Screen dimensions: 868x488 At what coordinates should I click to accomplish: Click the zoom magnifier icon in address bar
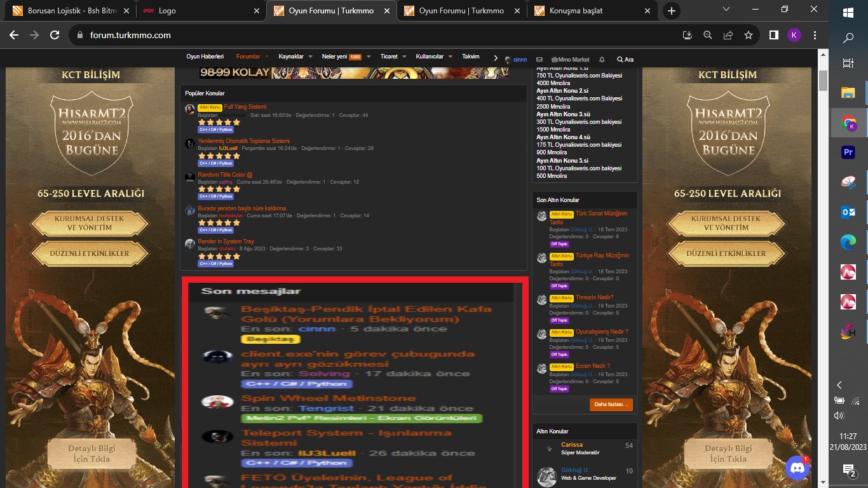[x=707, y=35]
